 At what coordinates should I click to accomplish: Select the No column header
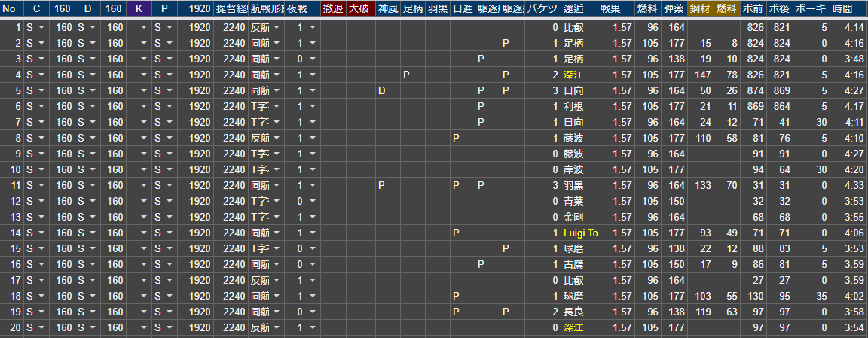point(11,8)
